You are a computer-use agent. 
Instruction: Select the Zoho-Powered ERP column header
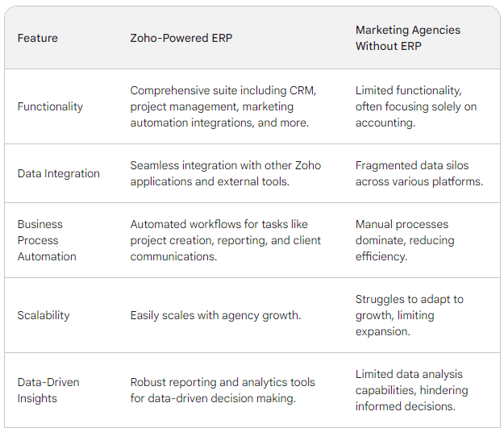click(x=181, y=38)
